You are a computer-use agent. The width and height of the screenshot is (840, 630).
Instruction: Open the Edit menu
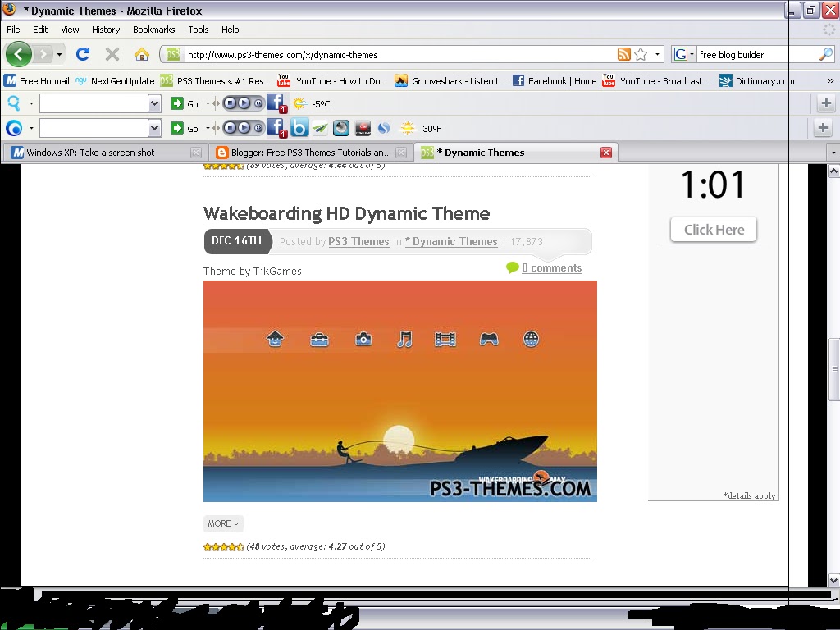click(x=40, y=30)
